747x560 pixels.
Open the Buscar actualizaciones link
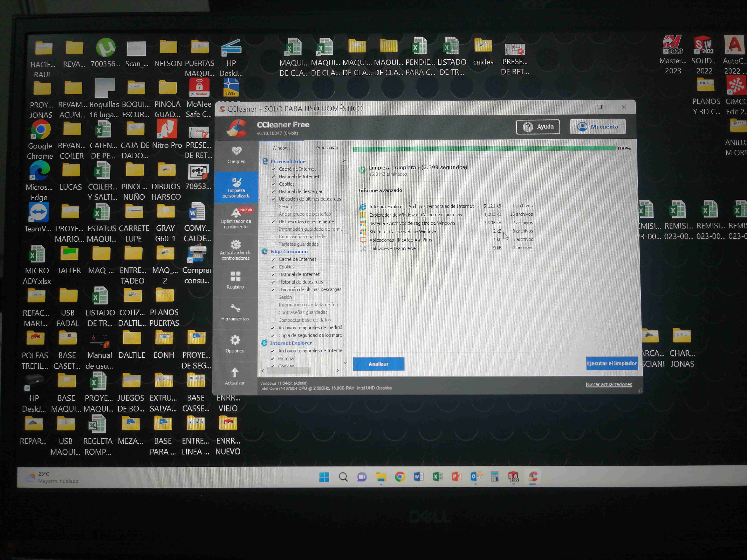coord(609,384)
